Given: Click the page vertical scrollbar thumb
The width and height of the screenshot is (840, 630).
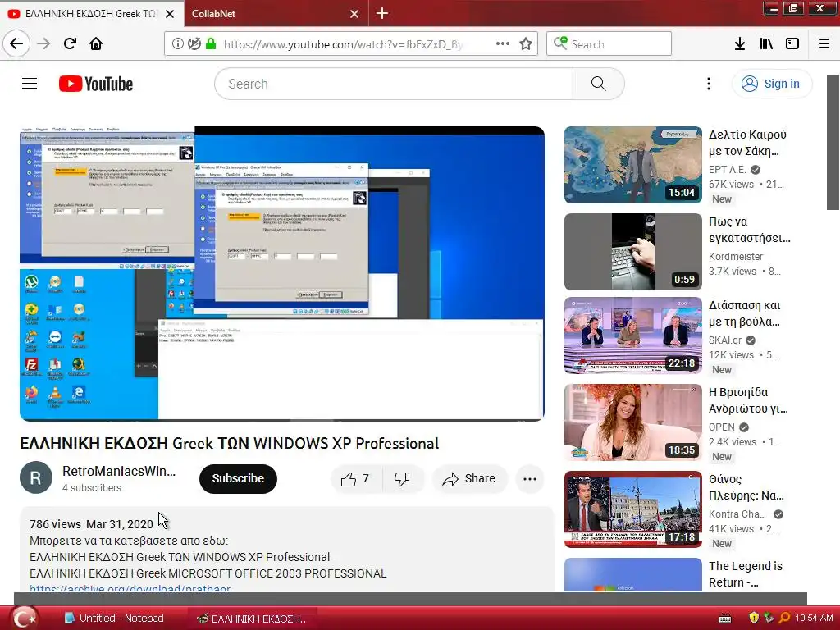Looking at the screenshot, I should 833,142.
